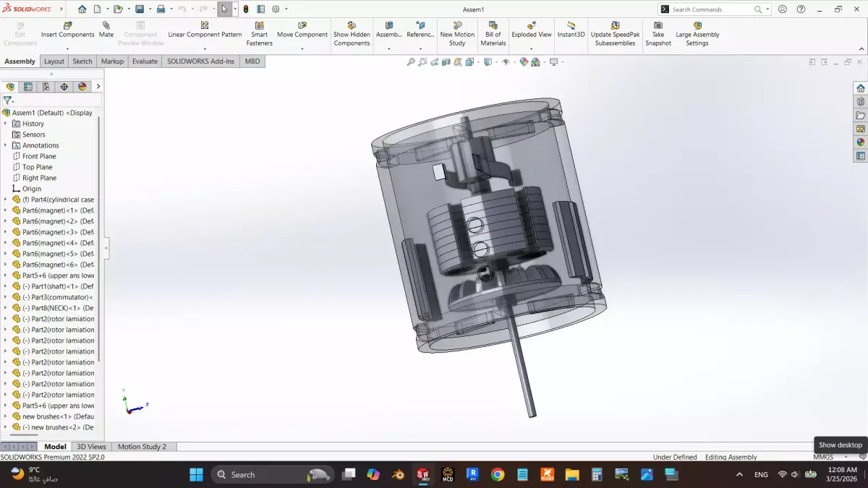Switch to SOLIDWORKS Add-Ins tab
The height and width of the screenshot is (488, 868).
200,61
